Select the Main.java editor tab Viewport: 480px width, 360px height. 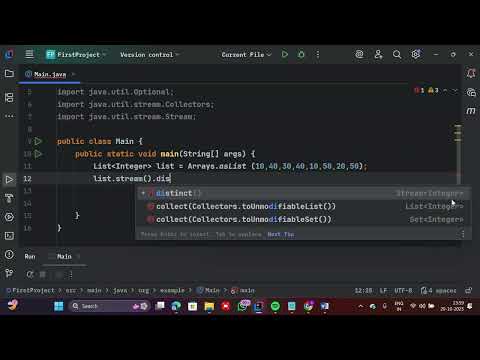(x=50, y=74)
